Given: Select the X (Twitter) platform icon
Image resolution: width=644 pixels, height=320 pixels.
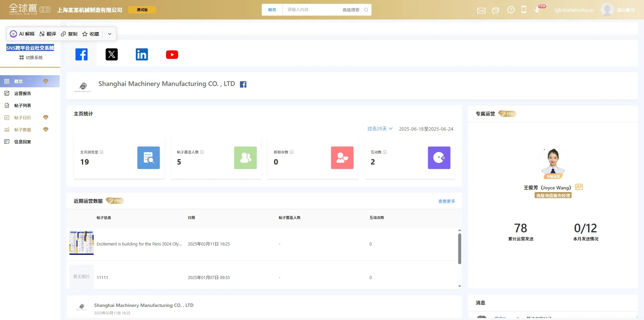Looking at the screenshot, I should pos(112,54).
